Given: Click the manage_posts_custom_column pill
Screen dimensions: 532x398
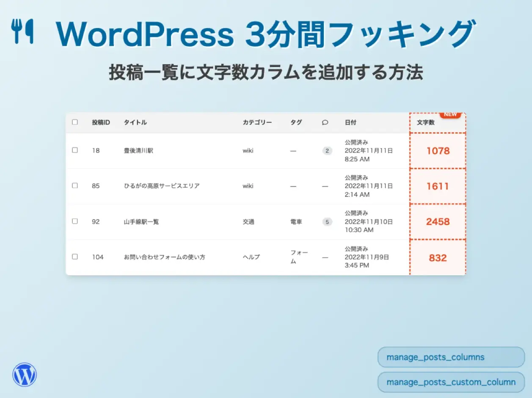Looking at the screenshot, I should click(x=451, y=382).
